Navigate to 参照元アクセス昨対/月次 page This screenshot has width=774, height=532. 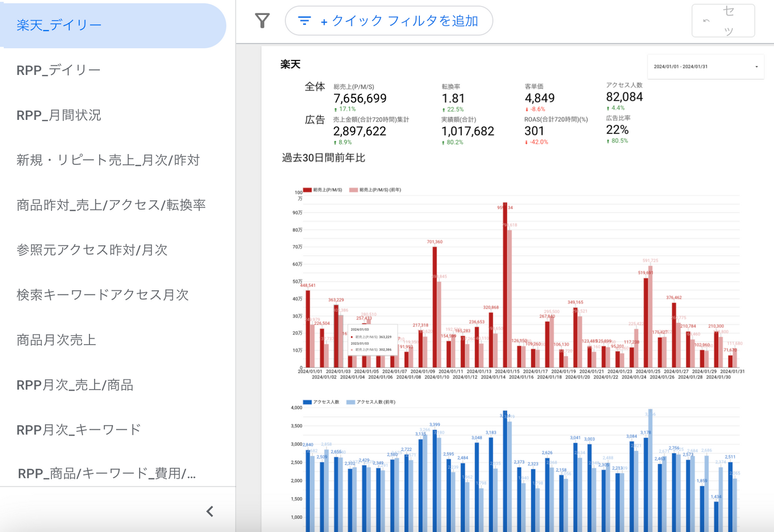click(x=92, y=250)
